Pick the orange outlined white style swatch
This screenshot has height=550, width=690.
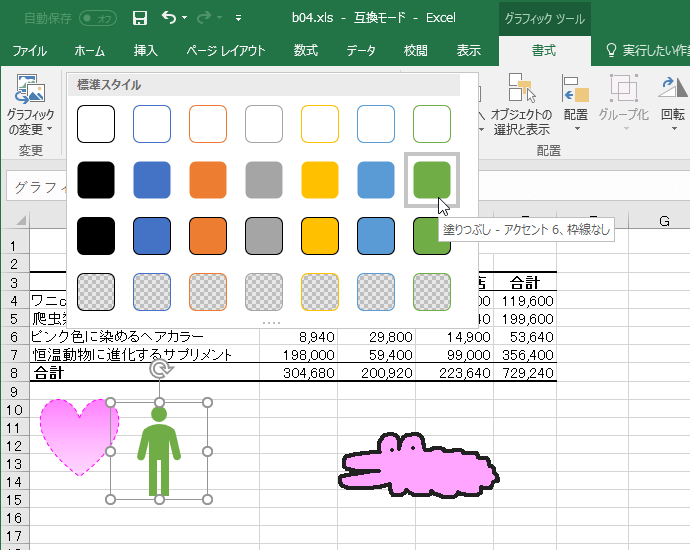click(208, 124)
